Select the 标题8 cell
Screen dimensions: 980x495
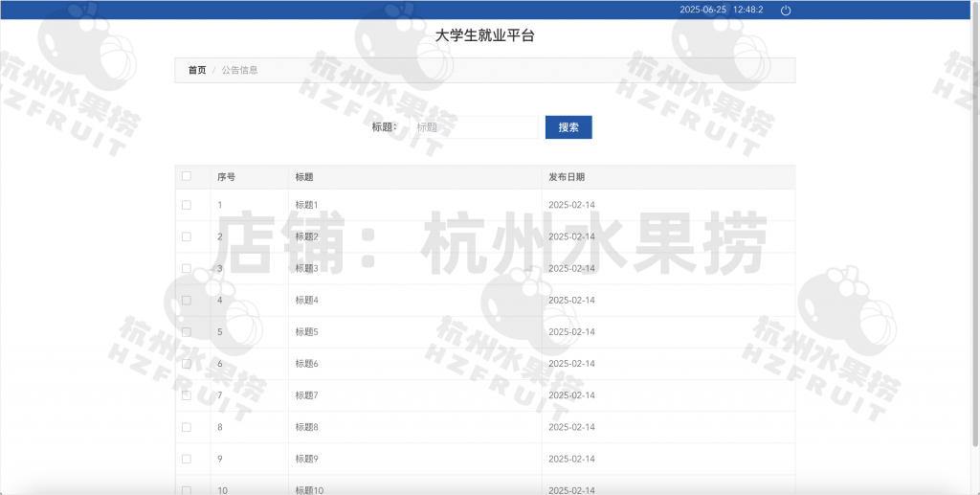415,427
